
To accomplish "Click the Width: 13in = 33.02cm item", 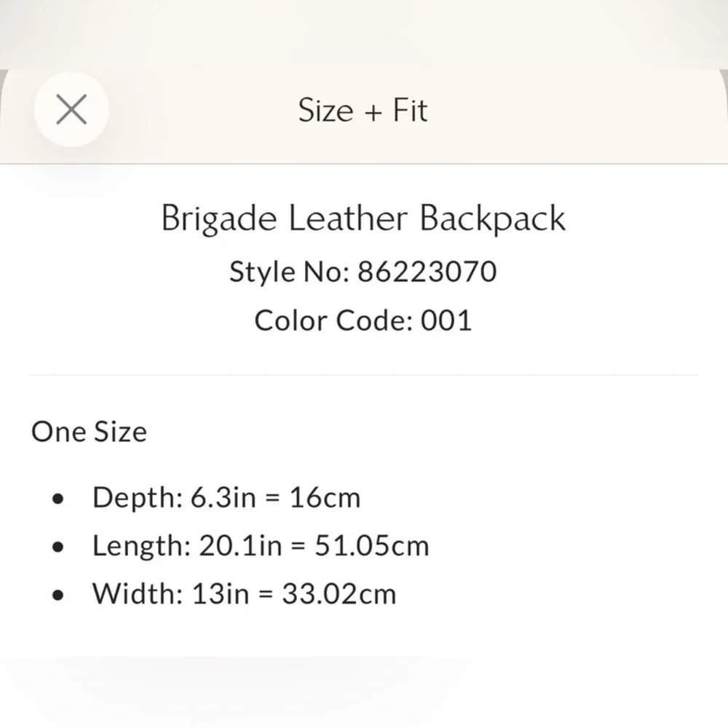I will [244, 594].
